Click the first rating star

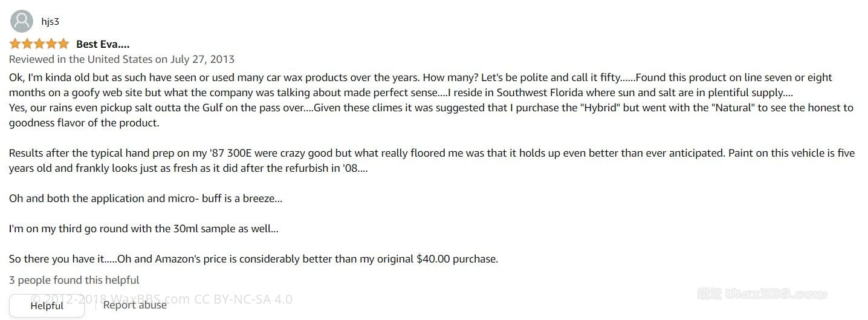[x=15, y=44]
